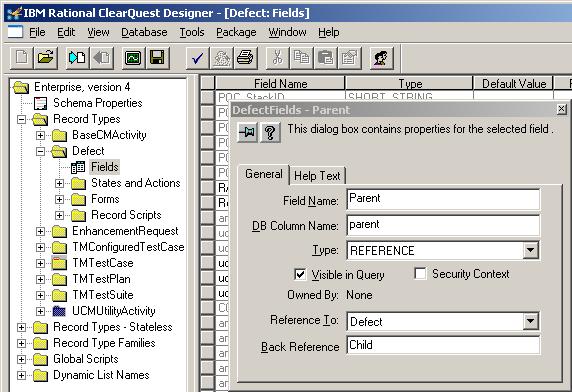Click the Save floppy disk icon

coord(157,58)
